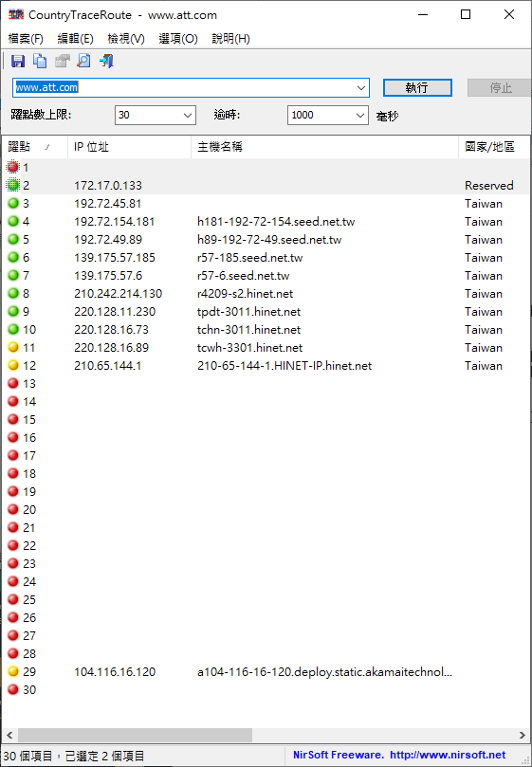Click the red icon for hop 13
The image size is (532, 767).
[13, 383]
